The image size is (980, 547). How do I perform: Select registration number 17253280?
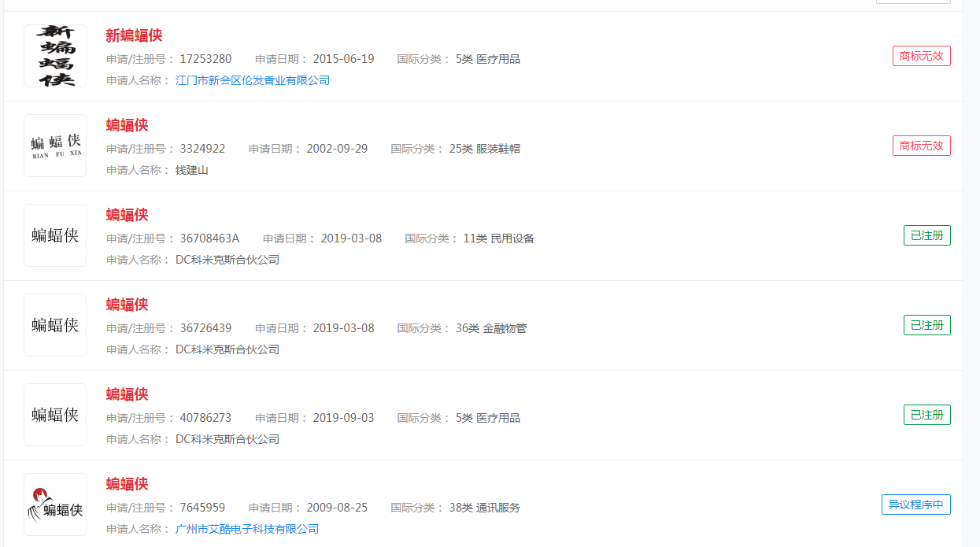click(x=205, y=59)
